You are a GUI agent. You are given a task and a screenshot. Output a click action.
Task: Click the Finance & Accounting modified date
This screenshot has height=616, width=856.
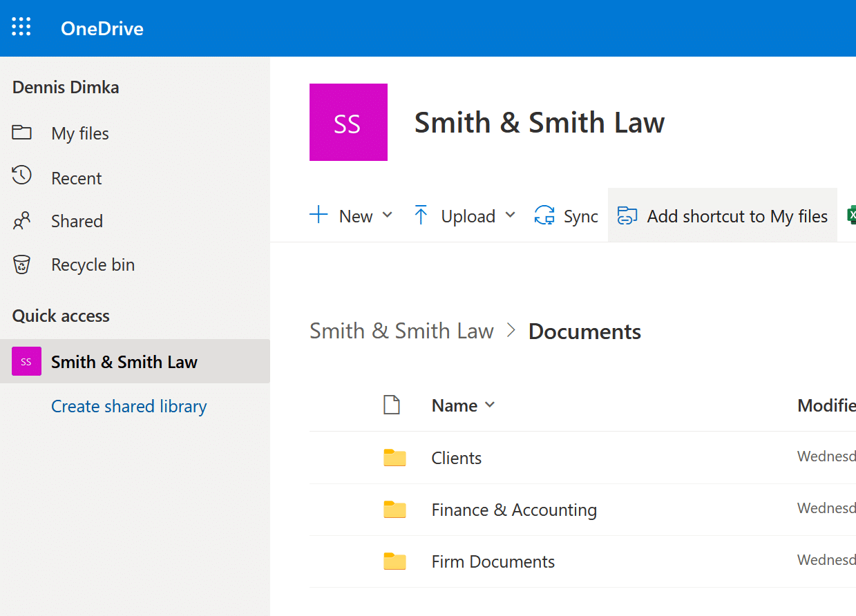point(826,508)
